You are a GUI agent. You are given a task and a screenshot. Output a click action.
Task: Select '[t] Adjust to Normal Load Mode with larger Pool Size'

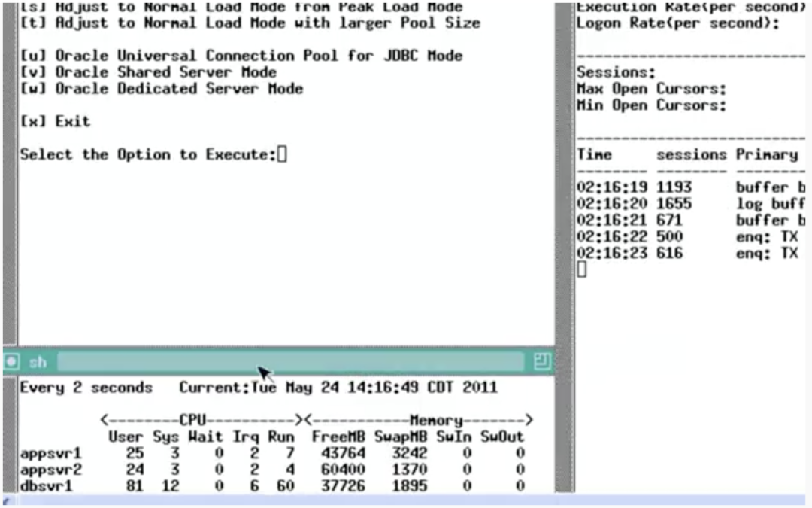(x=250, y=23)
